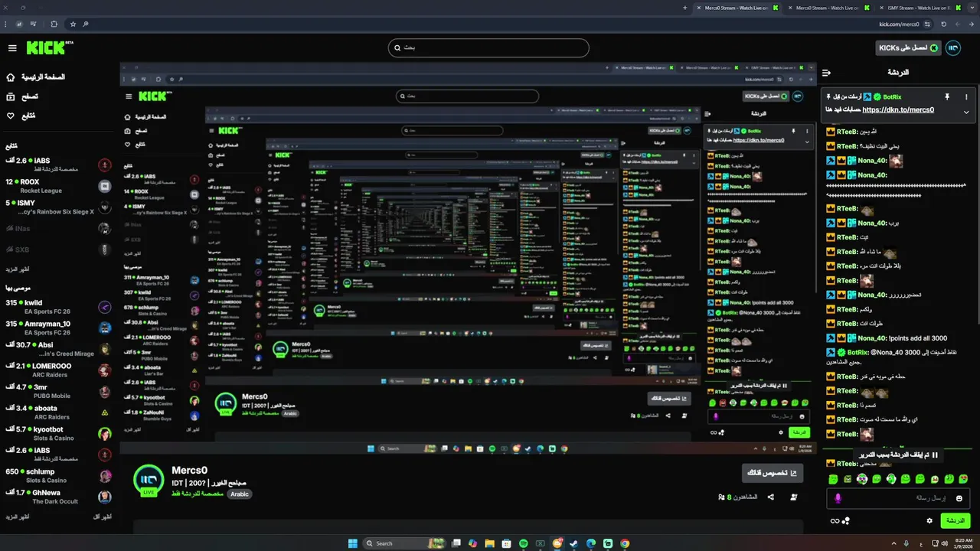This screenshot has height=551, width=980.
Task: Resume chat paused due to scrolling
Action: 898,455
